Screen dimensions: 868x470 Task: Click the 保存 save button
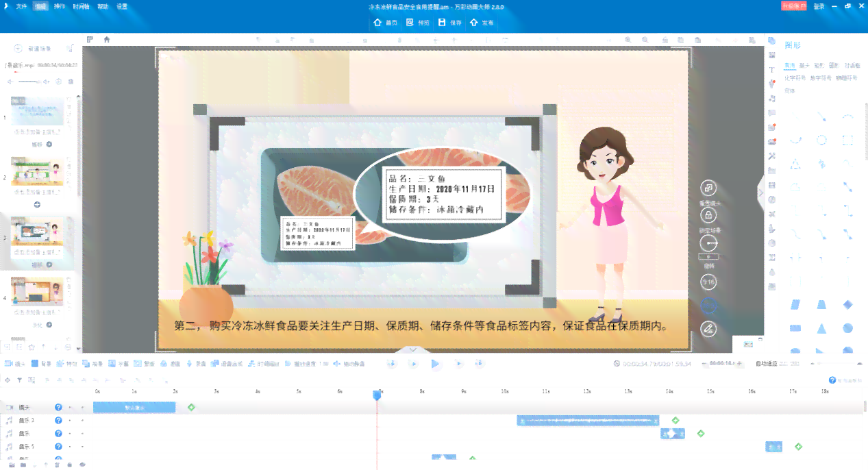pos(451,23)
